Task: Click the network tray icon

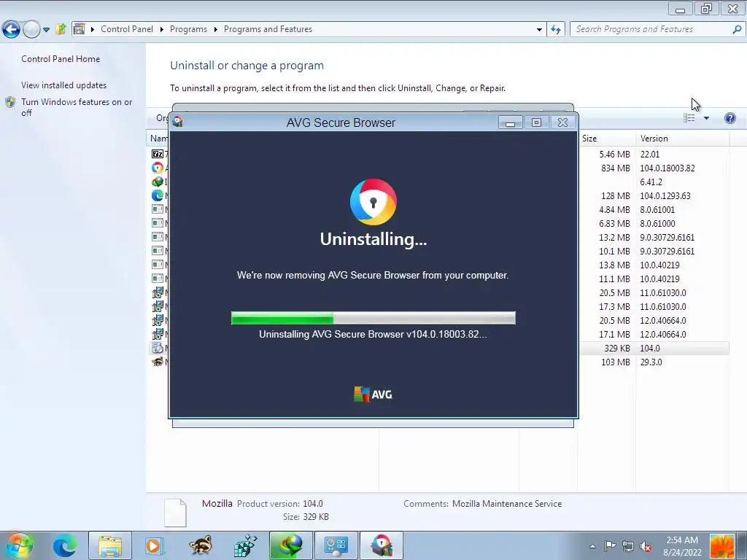Action: [628, 546]
